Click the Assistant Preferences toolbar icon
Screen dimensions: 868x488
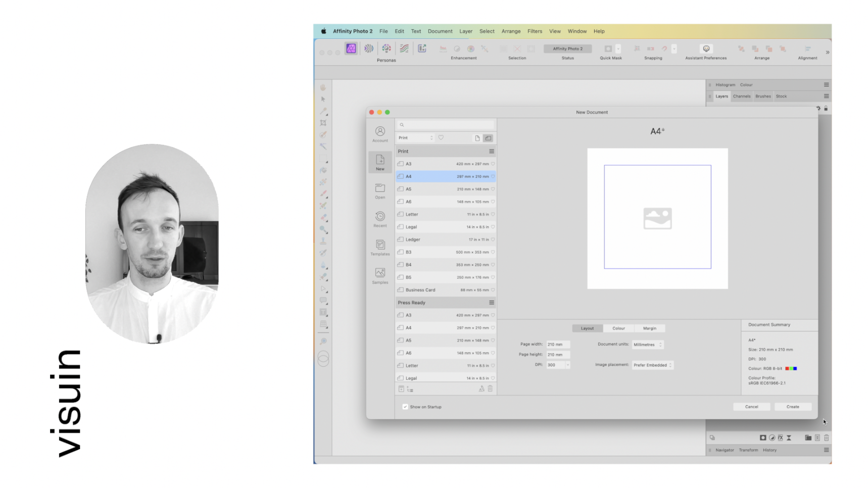(x=706, y=49)
